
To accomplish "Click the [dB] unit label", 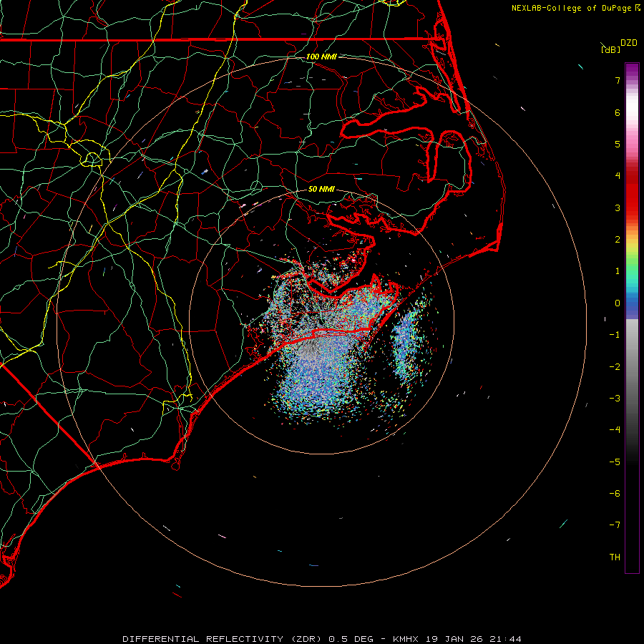I will [610, 50].
